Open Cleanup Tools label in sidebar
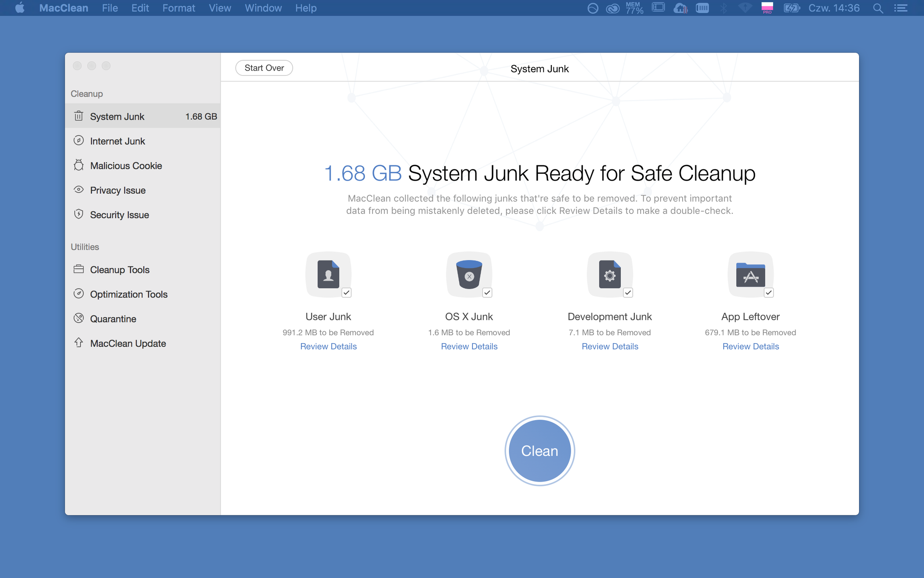The height and width of the screenshot is (578, 924). 120,269
